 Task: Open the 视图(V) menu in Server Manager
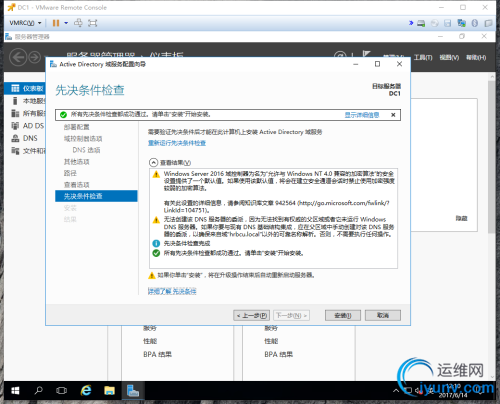click(x=449, y=58)
